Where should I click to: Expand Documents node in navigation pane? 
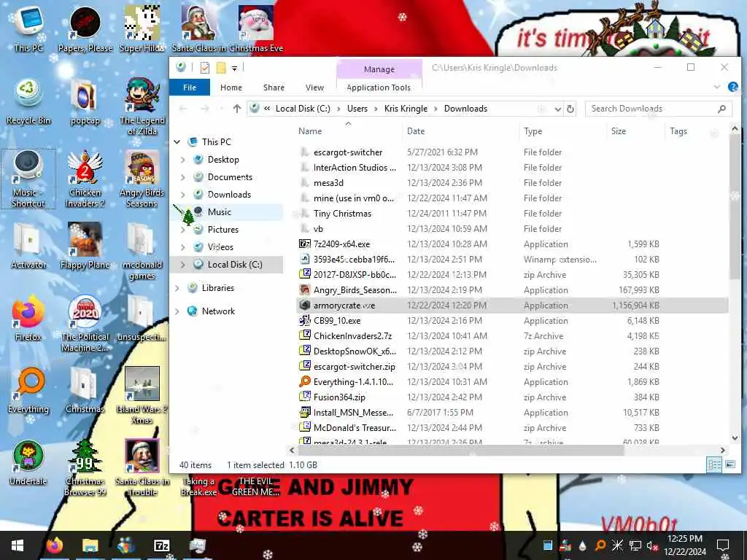tap(183, 177)
